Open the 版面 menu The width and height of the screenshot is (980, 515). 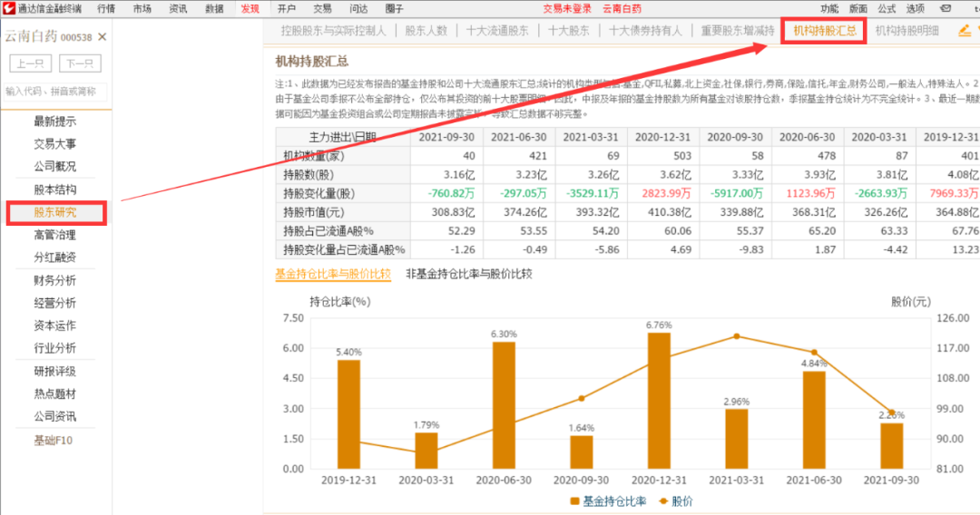858,9
